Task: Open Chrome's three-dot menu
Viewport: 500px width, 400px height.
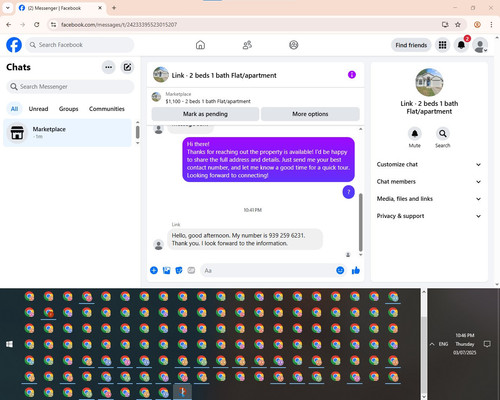Action: coord(491,24)
